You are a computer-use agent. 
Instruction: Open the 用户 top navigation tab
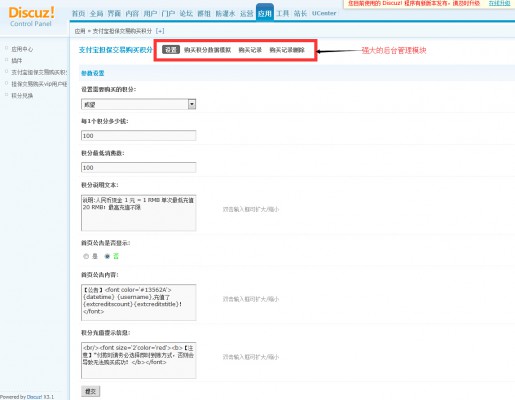[x=150, y=14]
